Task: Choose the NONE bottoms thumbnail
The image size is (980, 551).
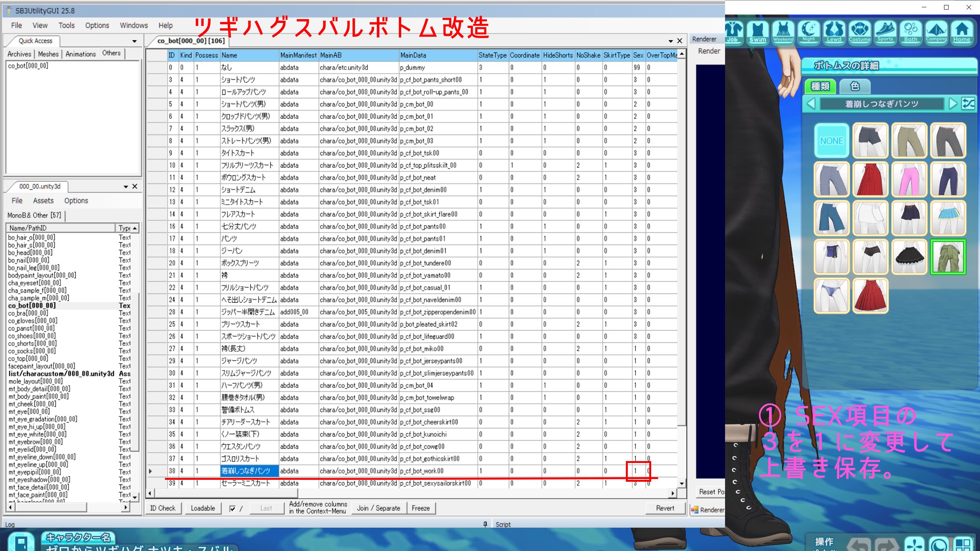Action: click(x=831, y=140)
